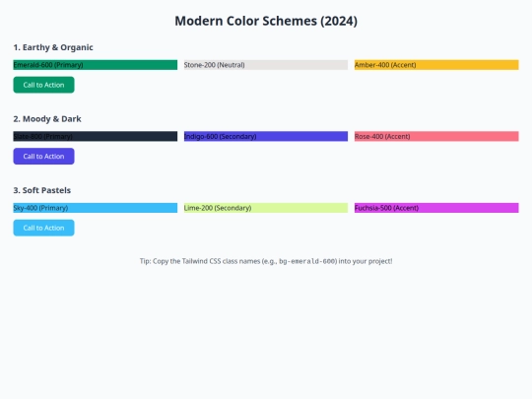Select the Slate-800 (Primary) swatch
This screenshot has width=532, height=399.
coord(96,136)
